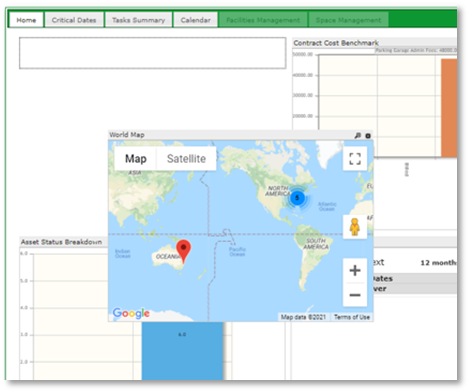Switch to the Space Management tab
Screen dimensions: 469x392
click(x=348, y=20)
